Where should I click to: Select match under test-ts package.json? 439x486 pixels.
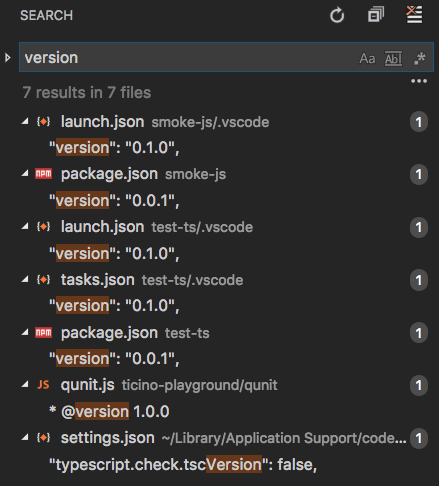pos(114,359)
